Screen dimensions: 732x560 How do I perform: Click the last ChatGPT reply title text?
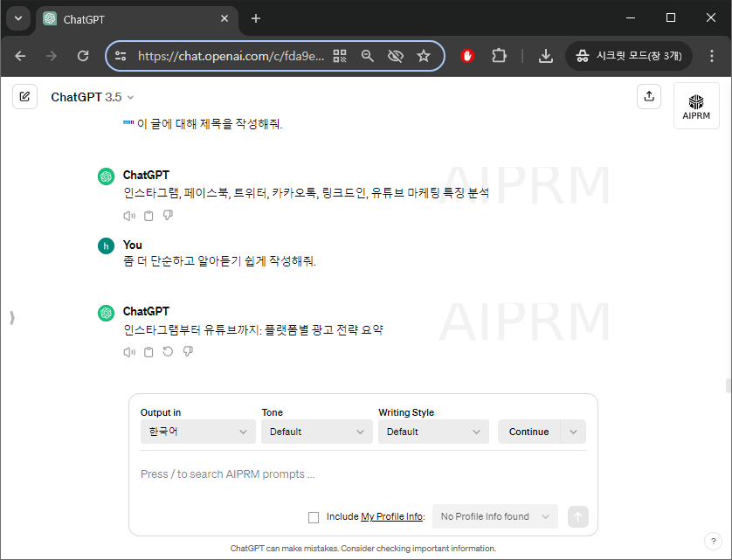(253, 329)
